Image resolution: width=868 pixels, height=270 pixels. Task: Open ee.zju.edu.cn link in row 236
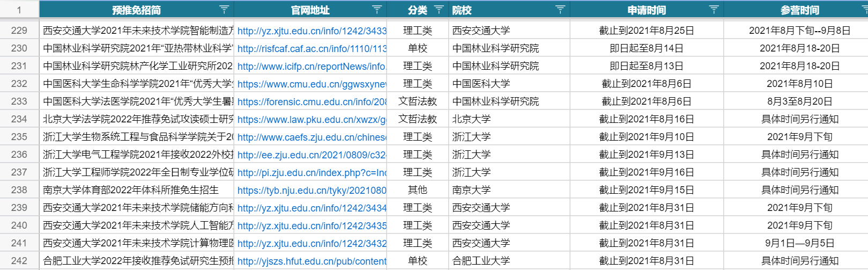click(x=312, y=155)
